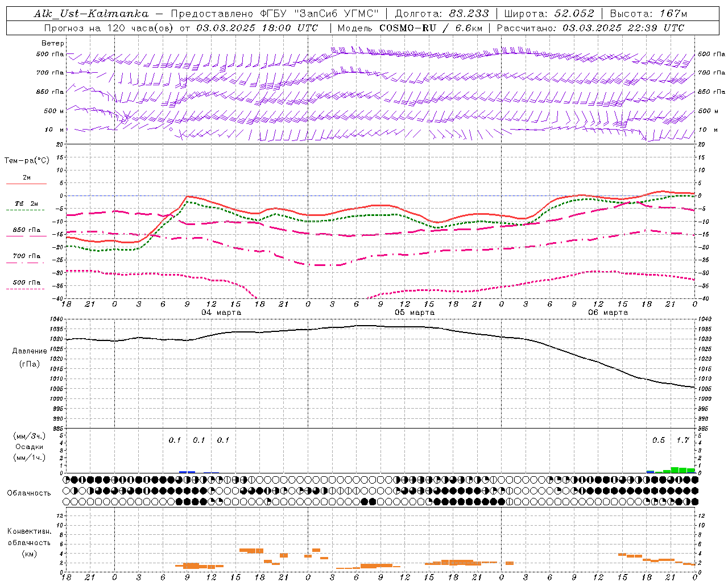Click the 'Td 2м' dew point legend entry

click(x=27, y=203)
